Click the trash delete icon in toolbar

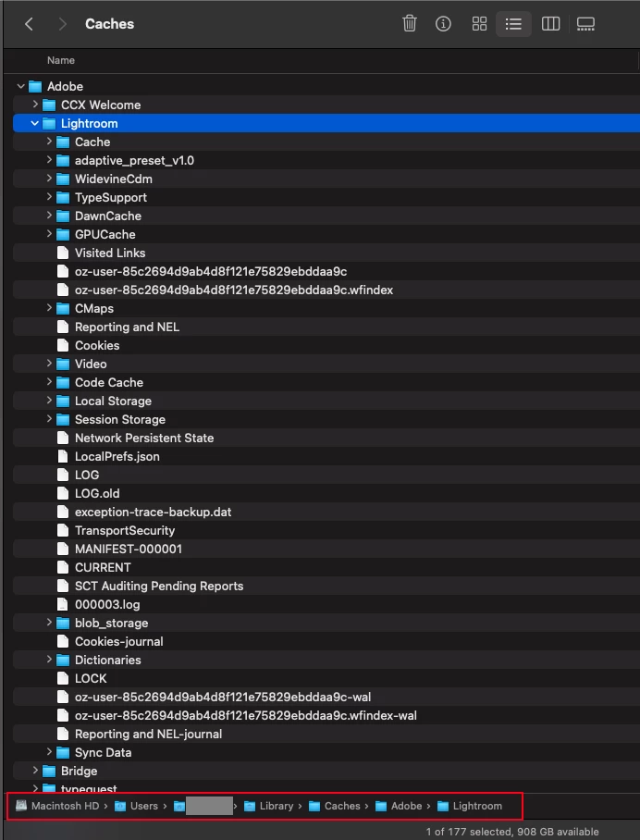pyautogui.click(x=410, y=23)
